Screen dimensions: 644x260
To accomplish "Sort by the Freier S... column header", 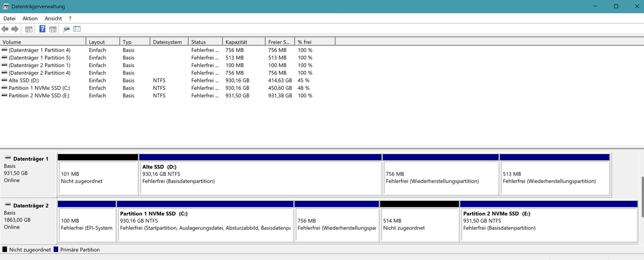I will coord(280,42).
